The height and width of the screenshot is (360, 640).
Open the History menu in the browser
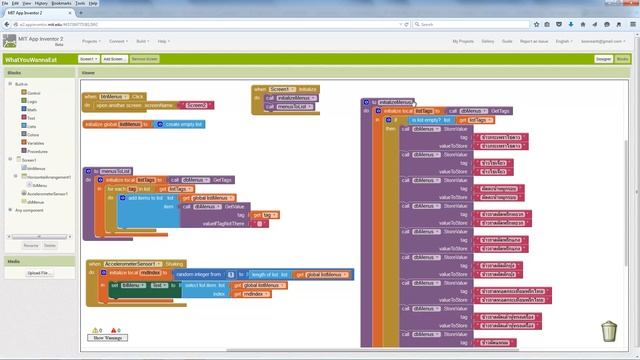pyautogui.click(x=41, y=3)
